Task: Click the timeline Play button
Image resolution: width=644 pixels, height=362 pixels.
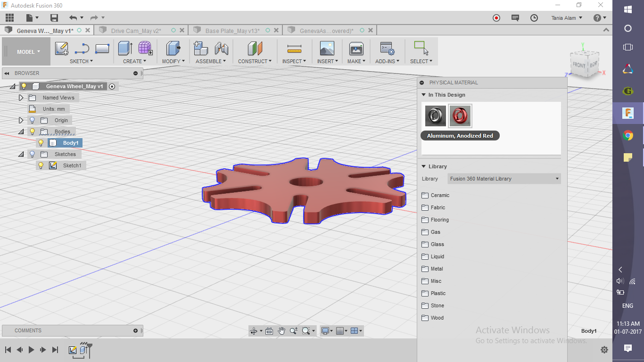Action: 32,350
